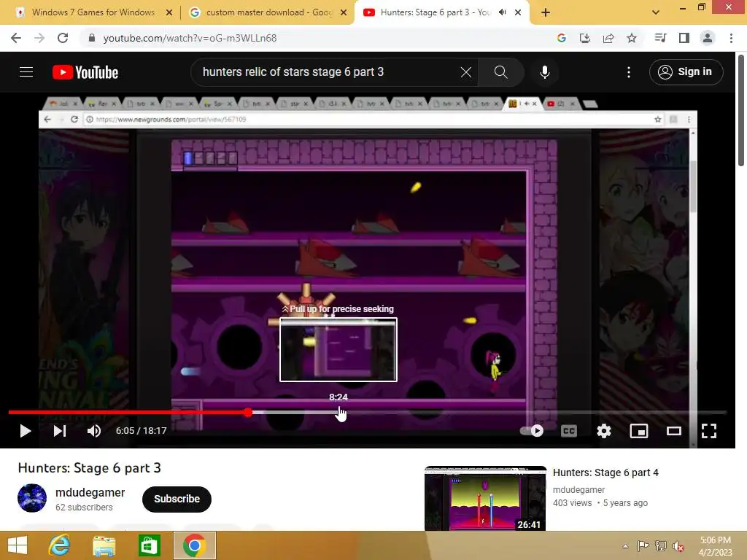Click the Google icon in the address bar
The image size is (747, 560).
[x=562, y=38]
